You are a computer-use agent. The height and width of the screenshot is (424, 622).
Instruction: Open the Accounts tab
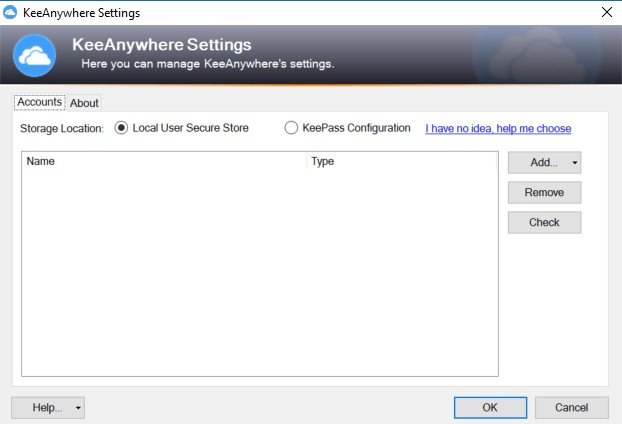(x=40, y=102)
